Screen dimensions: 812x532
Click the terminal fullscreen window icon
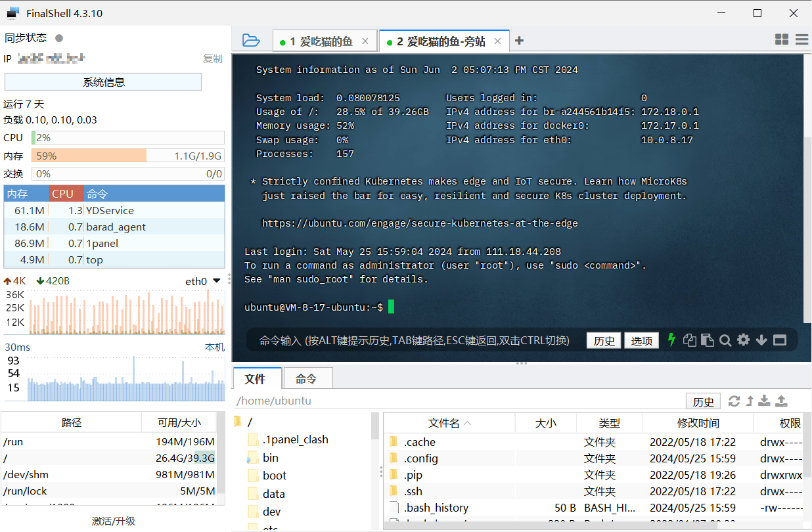coord(780,340)
